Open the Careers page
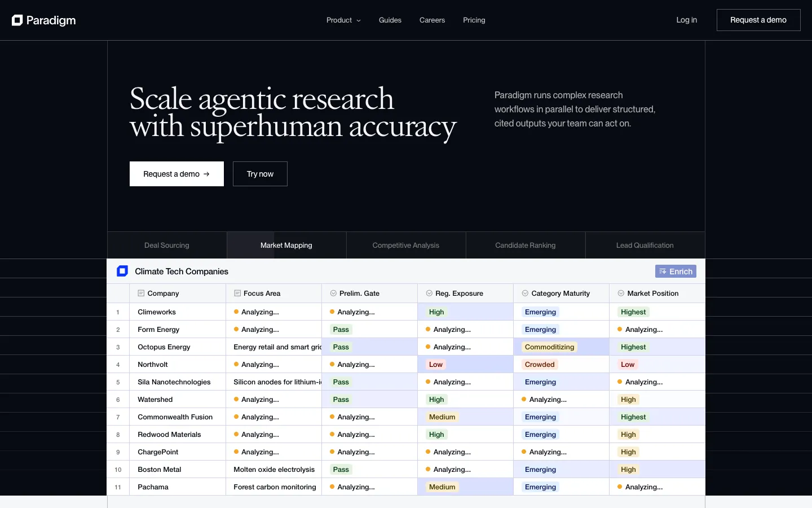The image size is (812, 508). pos(432,20)
